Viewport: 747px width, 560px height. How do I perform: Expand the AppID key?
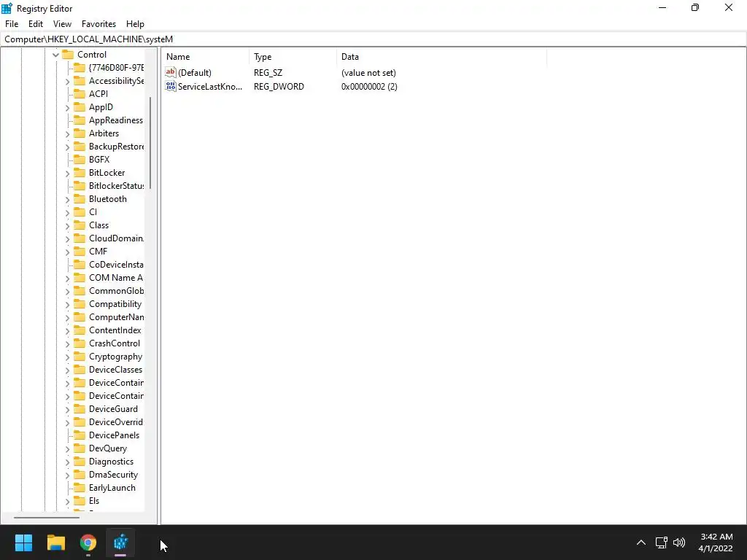[67, 108]
